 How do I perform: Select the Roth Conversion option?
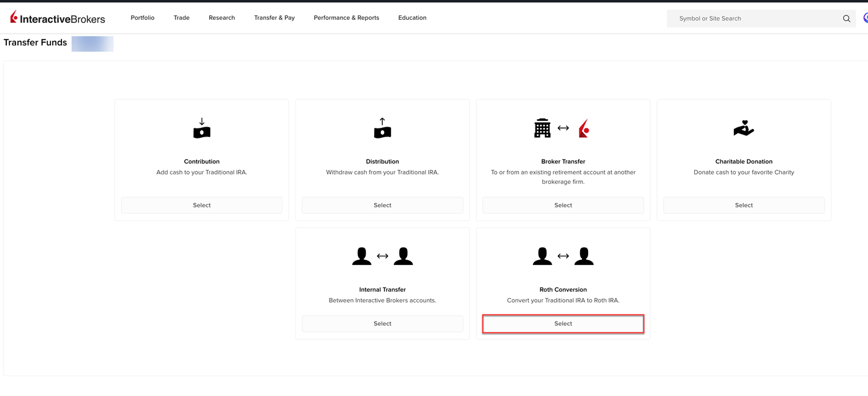[x=563, y=323]
